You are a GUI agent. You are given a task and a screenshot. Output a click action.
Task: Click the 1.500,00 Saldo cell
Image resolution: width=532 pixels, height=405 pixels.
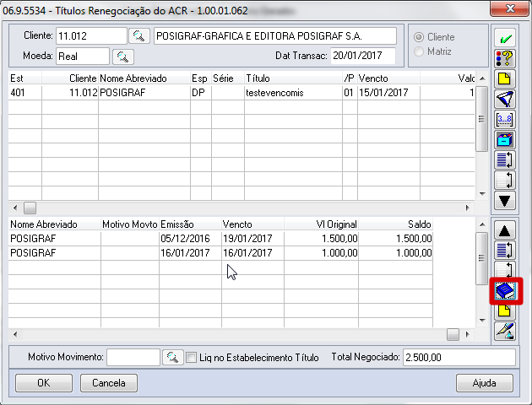[395, 239]
